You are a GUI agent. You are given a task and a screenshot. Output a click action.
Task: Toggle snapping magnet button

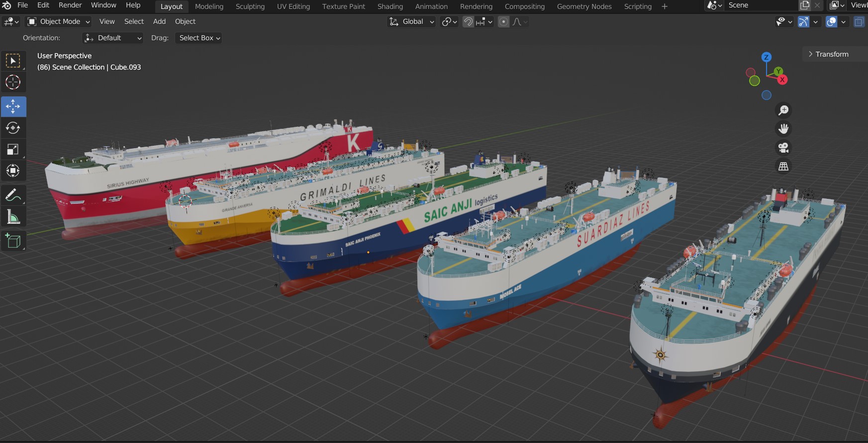click(468, 22)
